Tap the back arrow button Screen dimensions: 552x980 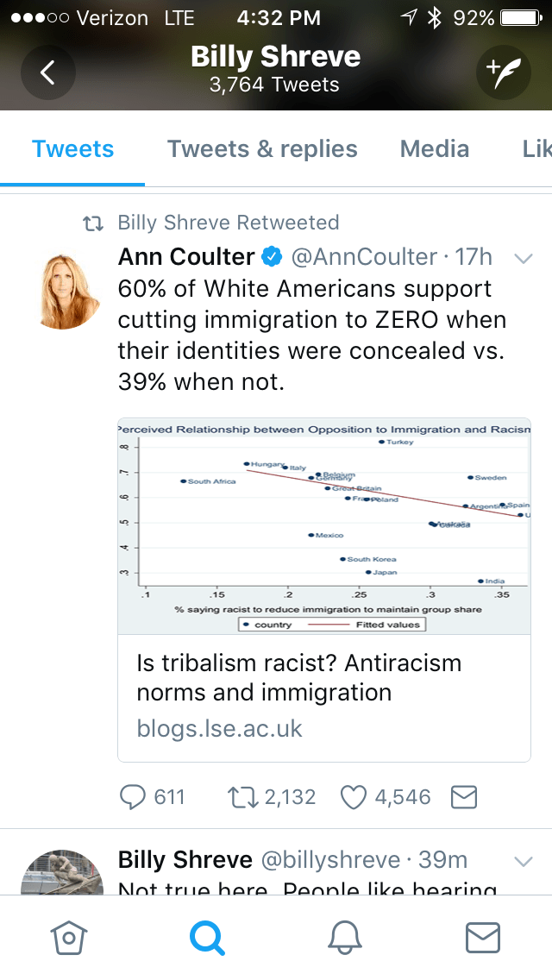pyautogui.click(x=47, y=72)
